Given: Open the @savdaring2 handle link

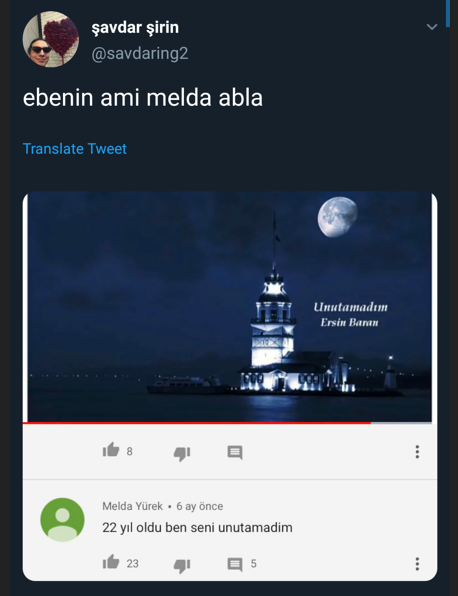Looking at the screenshot, I should pos(139,53).
